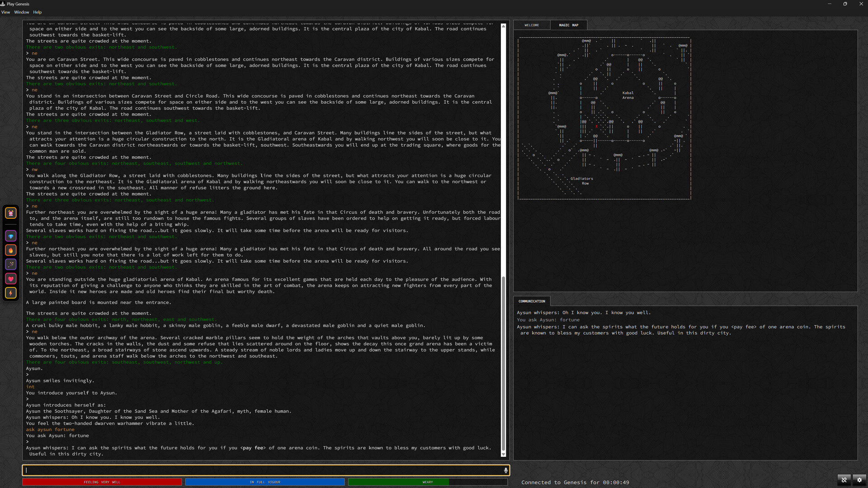Select the Magic Map tab
Screen dimensions: 868x488
click(568, 25)
